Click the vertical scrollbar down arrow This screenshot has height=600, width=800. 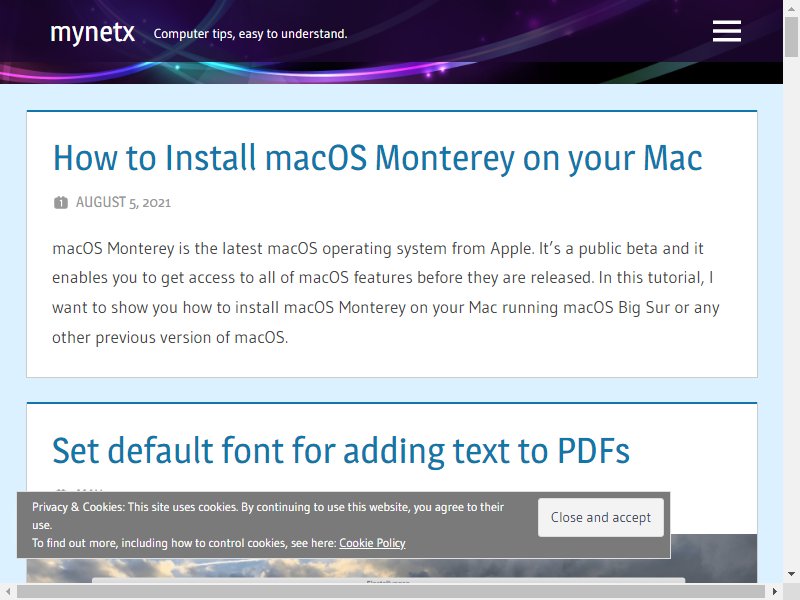[791, 574]
